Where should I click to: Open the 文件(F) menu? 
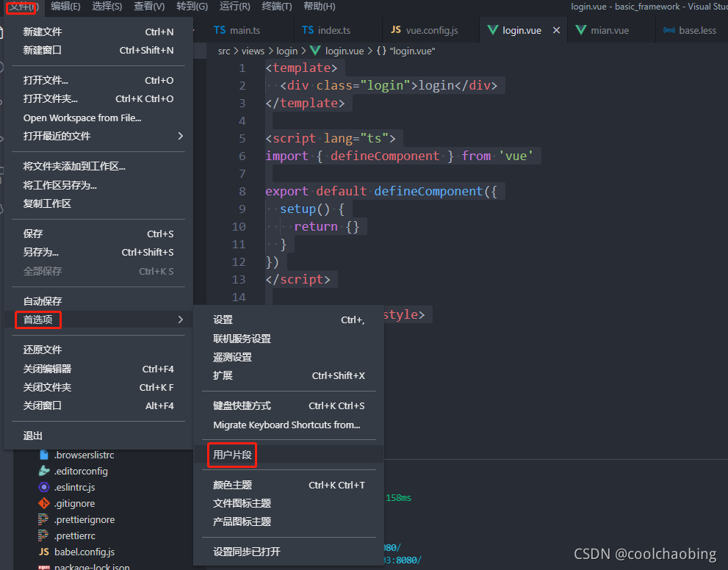[x=23, y=7]
